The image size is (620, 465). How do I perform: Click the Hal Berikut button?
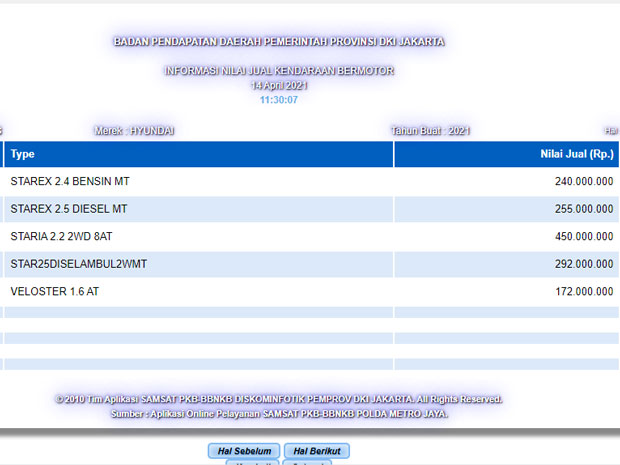(316, 451)
